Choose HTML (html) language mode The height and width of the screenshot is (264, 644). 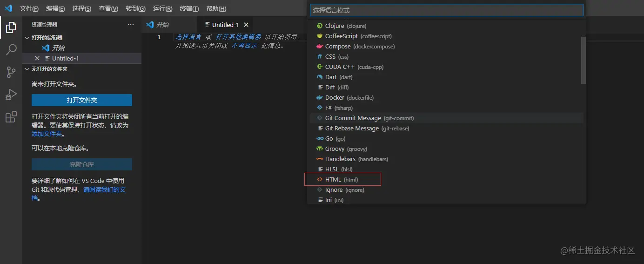(x=447, y=180)
